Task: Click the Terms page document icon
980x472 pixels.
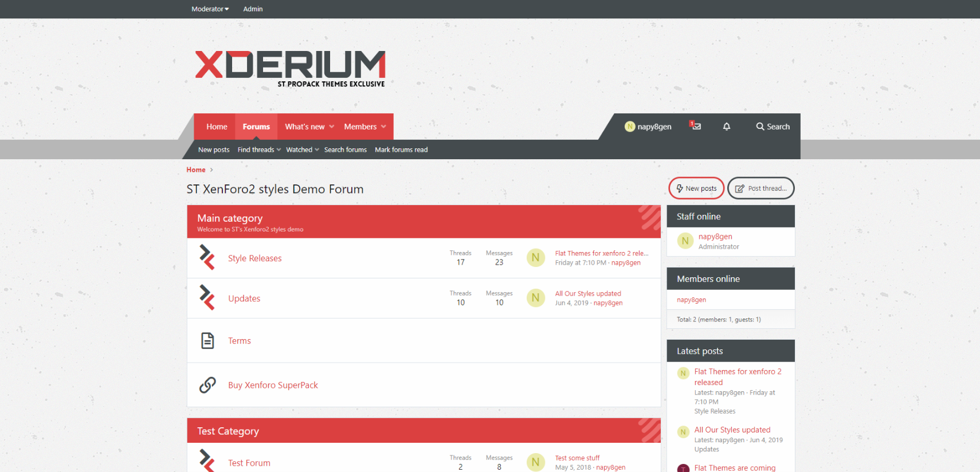Action: tap(207, 340)
